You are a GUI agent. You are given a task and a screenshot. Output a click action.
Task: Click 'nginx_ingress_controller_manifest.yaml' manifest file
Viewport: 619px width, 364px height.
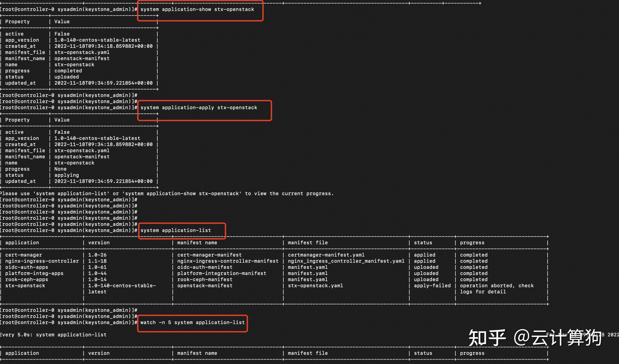346,261
